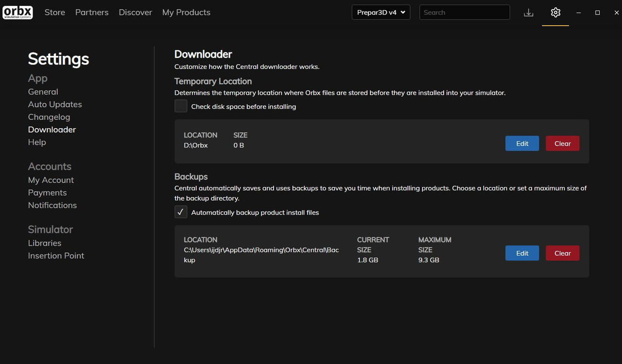Open the Help settings page
Screen dimensions: 622x364
click(x=37, y=142)
